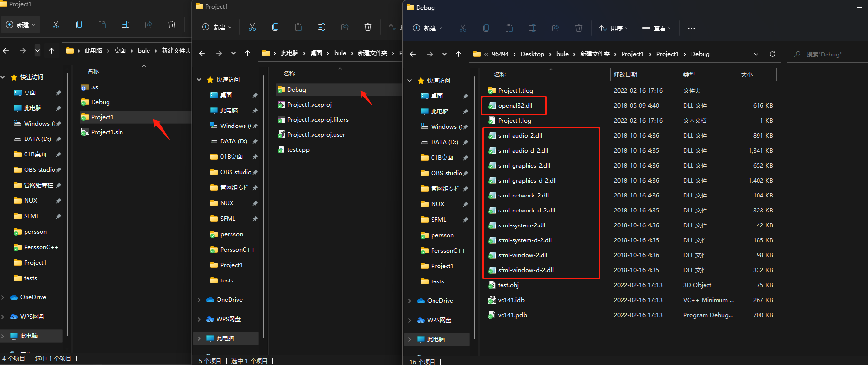Open Sort (排序) dropdown in Debug window

coord(614,28)
